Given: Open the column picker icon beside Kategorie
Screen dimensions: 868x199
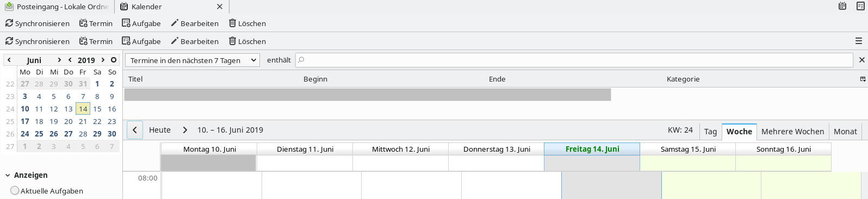Looking at the screenshot, I should tap(863, 79).
